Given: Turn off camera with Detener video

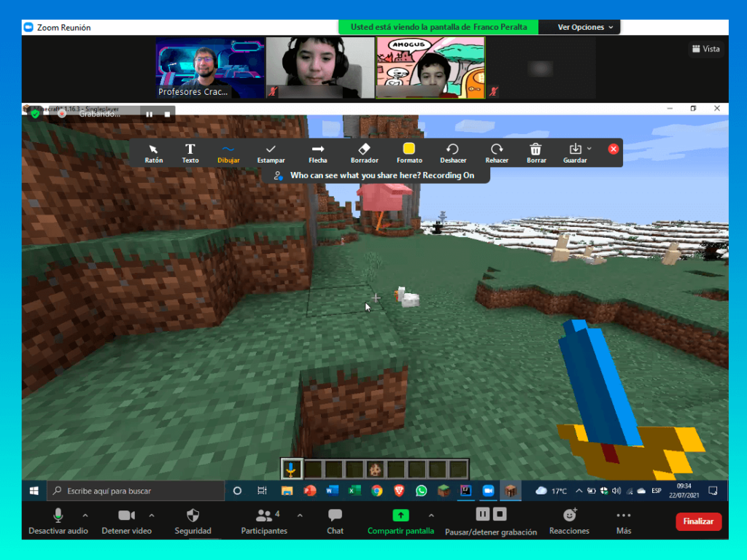Looking at the screenshot, I should click(127, 521).
